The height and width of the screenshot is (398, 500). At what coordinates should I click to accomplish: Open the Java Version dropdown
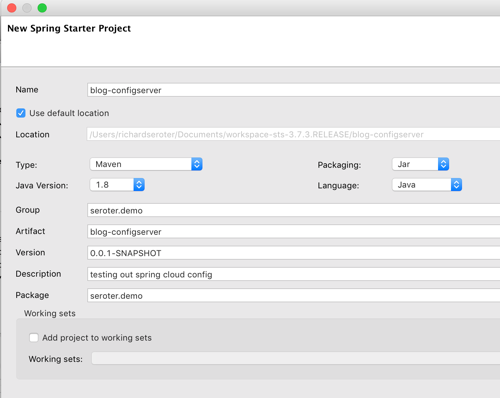click(x=117, y=185)
